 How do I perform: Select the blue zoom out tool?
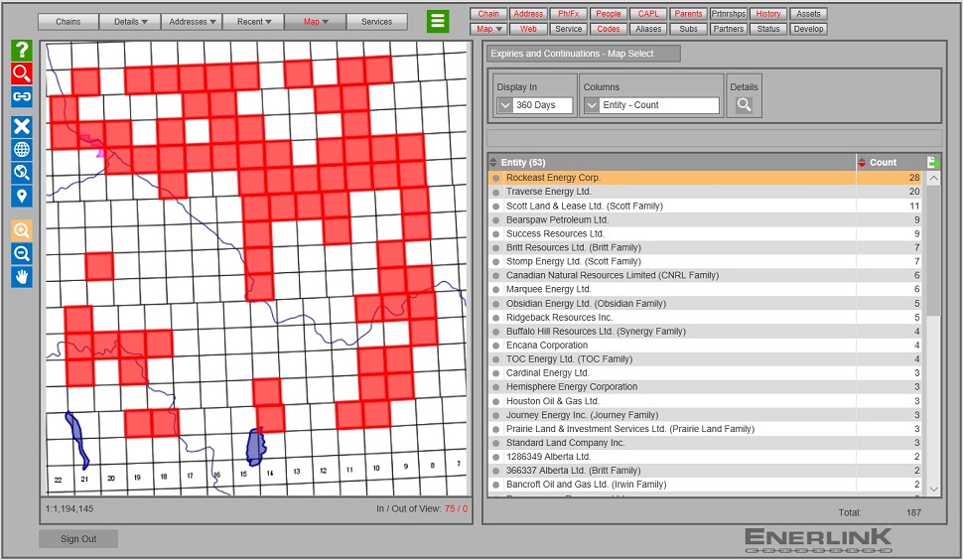(x=22, y=253)
